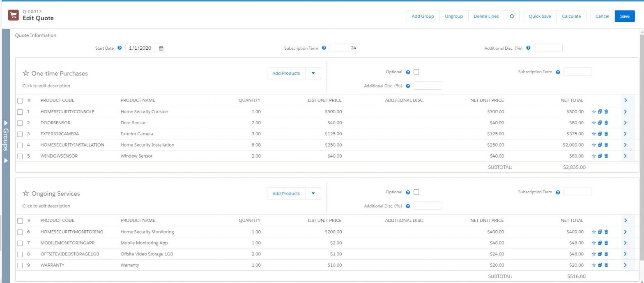Screen dimensions: 644x283
Task: Click help icon beside Subscription Term header field
Action: click(x=324, y=48)
